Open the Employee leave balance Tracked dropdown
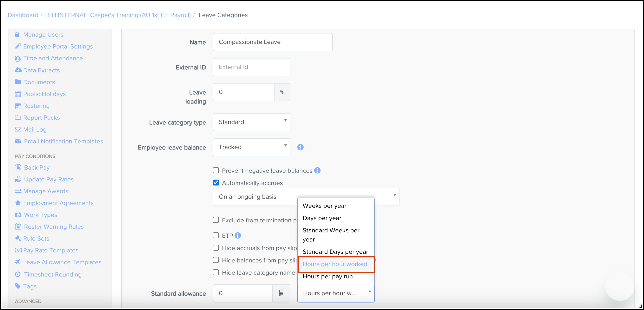 tap(251, 147)
